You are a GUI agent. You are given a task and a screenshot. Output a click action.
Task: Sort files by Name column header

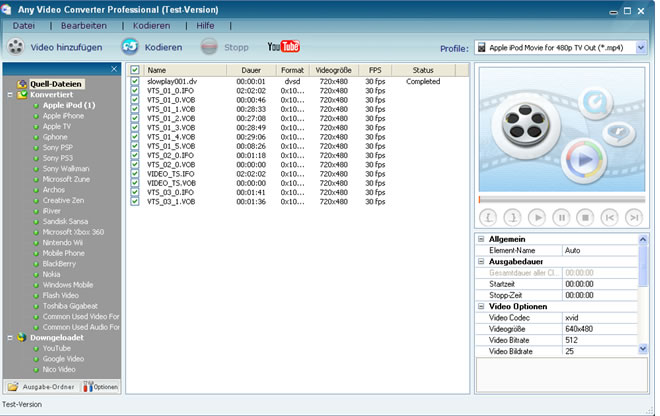pyautogui.click(x=185, y=70)
